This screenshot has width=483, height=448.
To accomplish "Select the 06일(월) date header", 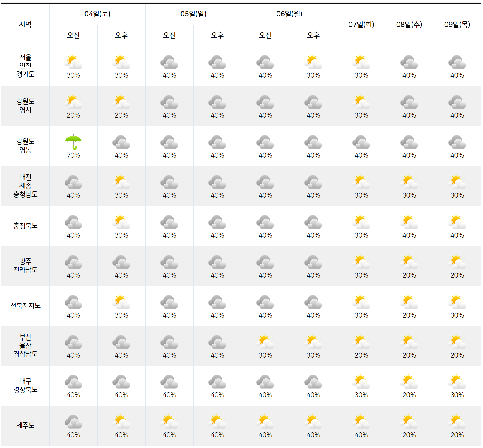I will [x=289, y=14].
